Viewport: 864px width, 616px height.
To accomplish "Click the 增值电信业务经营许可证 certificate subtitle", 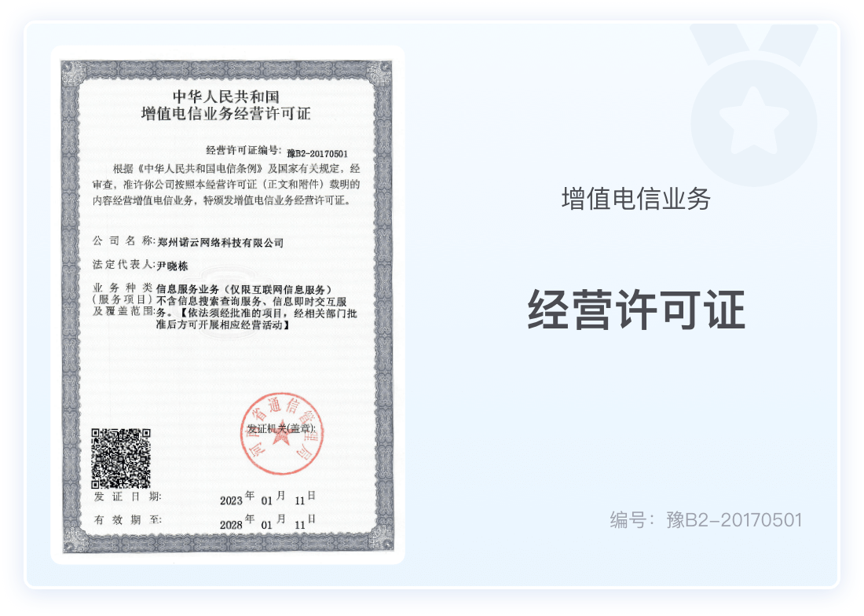I will click(x=226, y=114).
